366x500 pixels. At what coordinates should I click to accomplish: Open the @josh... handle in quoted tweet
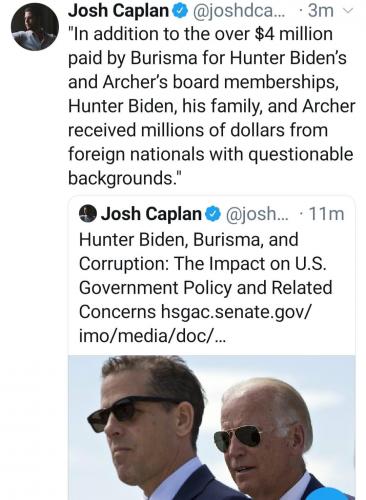click(x=257, y=214)
